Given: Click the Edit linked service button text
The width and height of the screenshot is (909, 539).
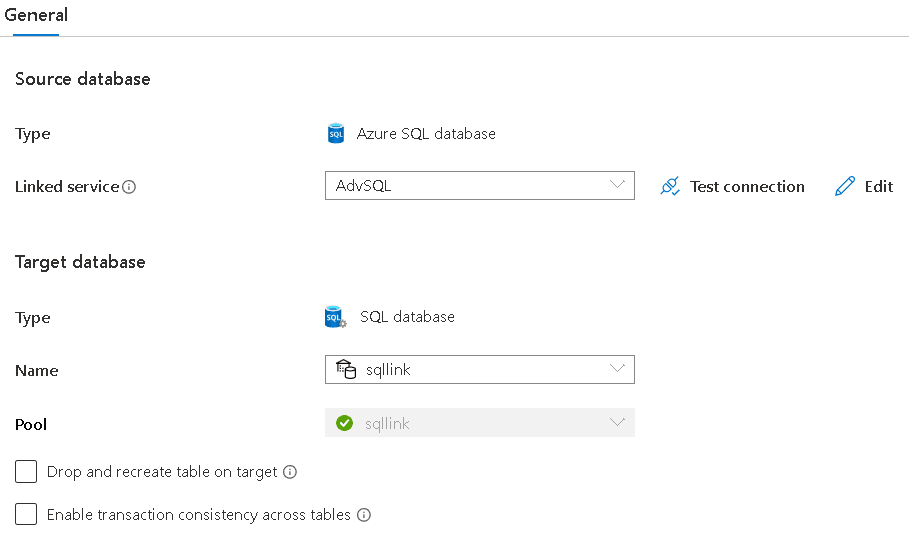Looking at the screenshot, I should tap(878, 187).
